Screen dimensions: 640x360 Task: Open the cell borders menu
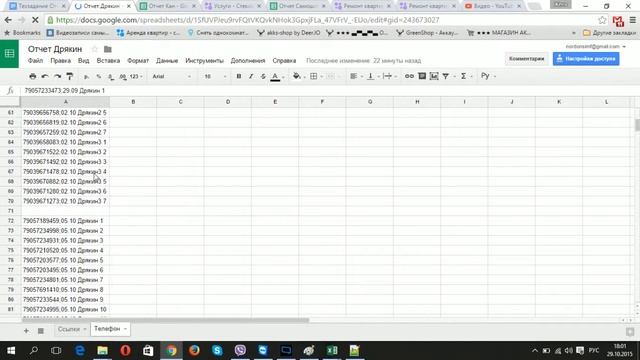(x=314, y=76)
